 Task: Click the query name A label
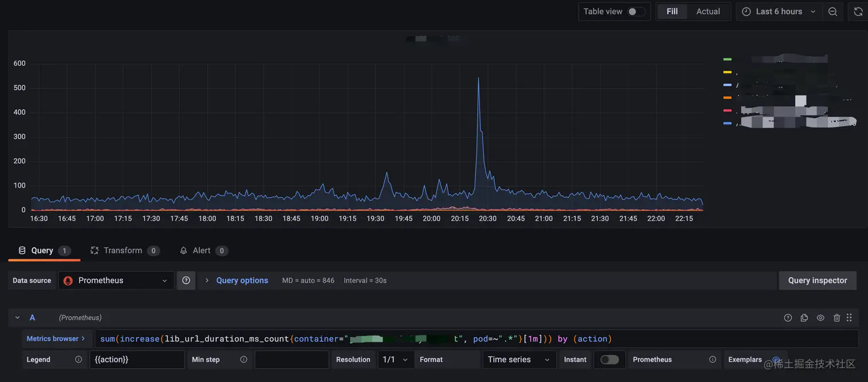32,318
